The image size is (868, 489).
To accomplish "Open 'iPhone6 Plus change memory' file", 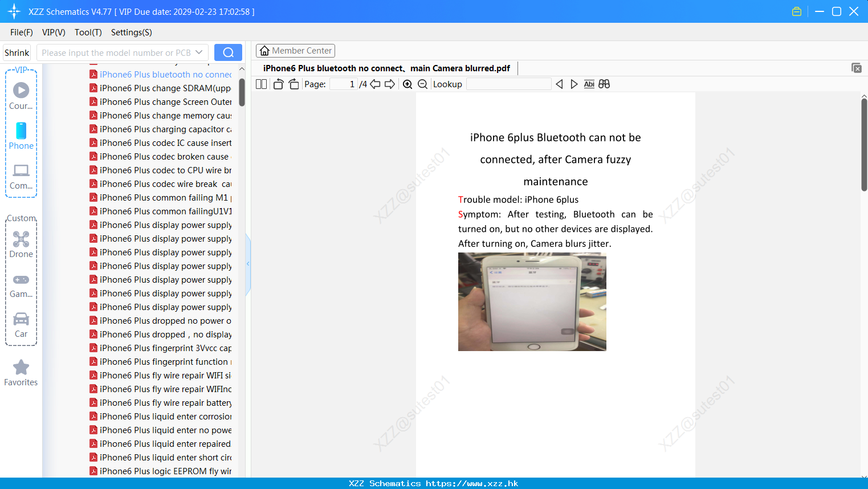I will click(x=161, y=115).
